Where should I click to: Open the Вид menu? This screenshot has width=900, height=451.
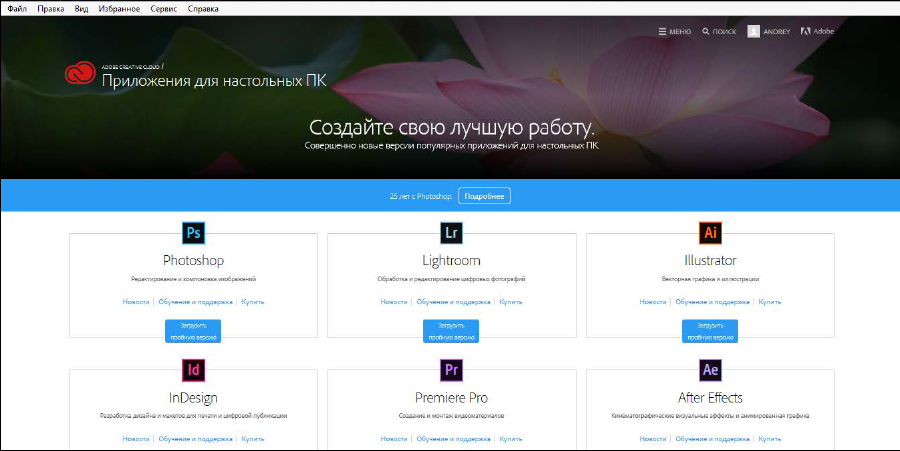click(x=82, y=9)
